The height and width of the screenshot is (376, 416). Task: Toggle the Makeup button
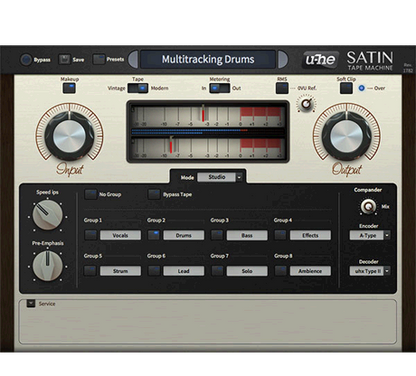coord(69,88)
